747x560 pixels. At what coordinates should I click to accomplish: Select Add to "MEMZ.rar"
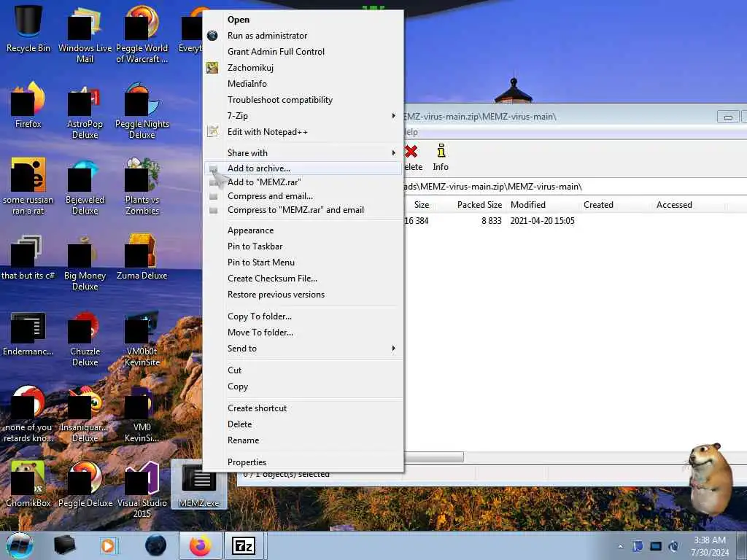click(x=303, y=182)
